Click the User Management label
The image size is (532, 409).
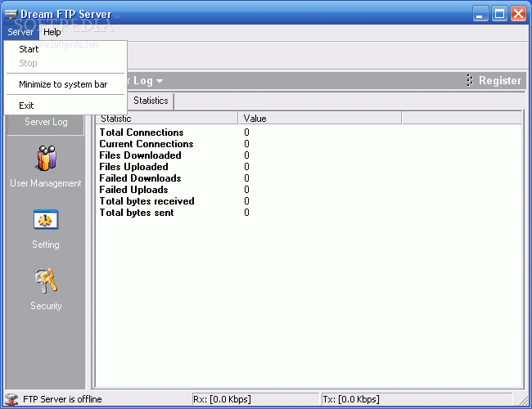[46, 183]
